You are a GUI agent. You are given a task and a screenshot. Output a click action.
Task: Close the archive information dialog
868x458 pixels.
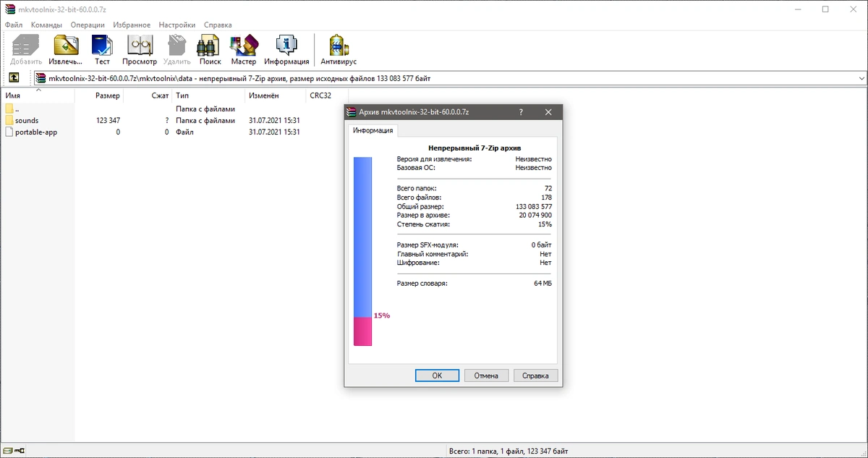click(548, 112)
